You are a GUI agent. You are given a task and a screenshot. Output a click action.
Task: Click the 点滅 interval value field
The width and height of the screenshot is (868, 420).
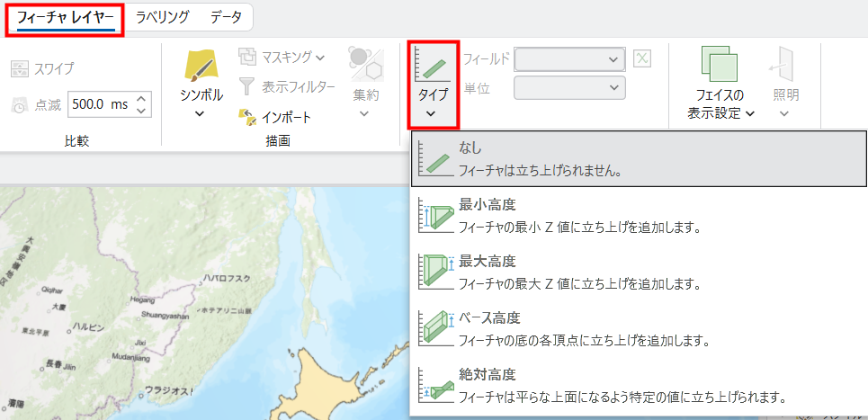tap(99, 104)
